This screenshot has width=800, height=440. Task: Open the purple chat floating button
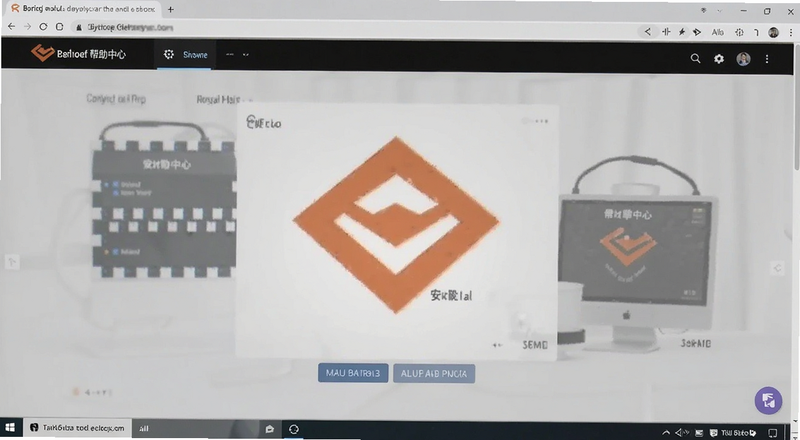(768, 400)
